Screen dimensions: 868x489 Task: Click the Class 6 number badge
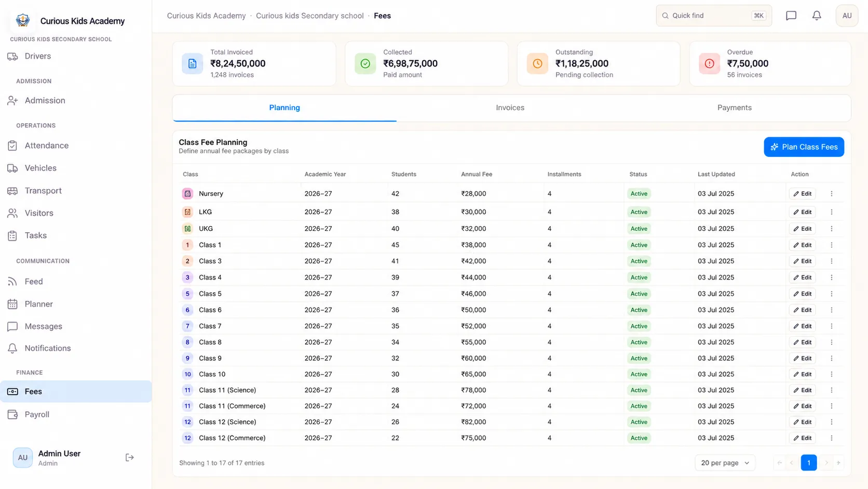(187, 310)
